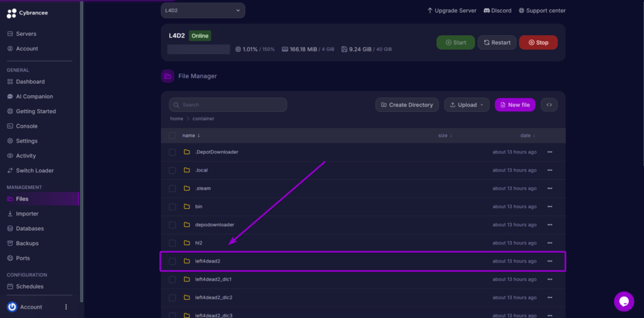Viewport: 644px width, 318px height.
Task: Open options menu for bin row
Action: 550,206
